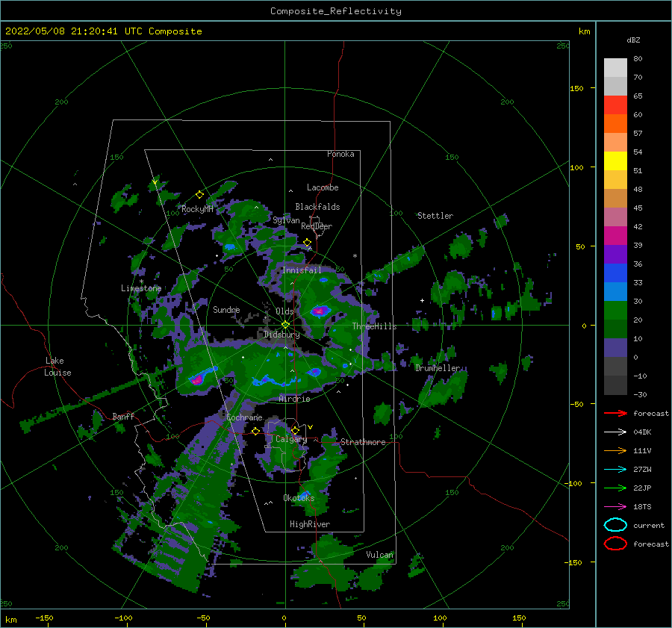672x628 pixels.
Task: Click the "current" legend label
Action: pos(649,526)
